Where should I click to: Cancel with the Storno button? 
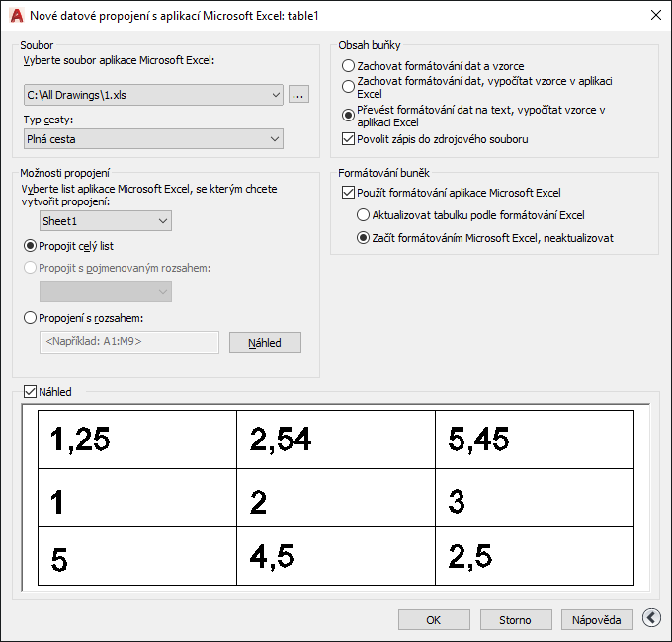tap(516, 620)
